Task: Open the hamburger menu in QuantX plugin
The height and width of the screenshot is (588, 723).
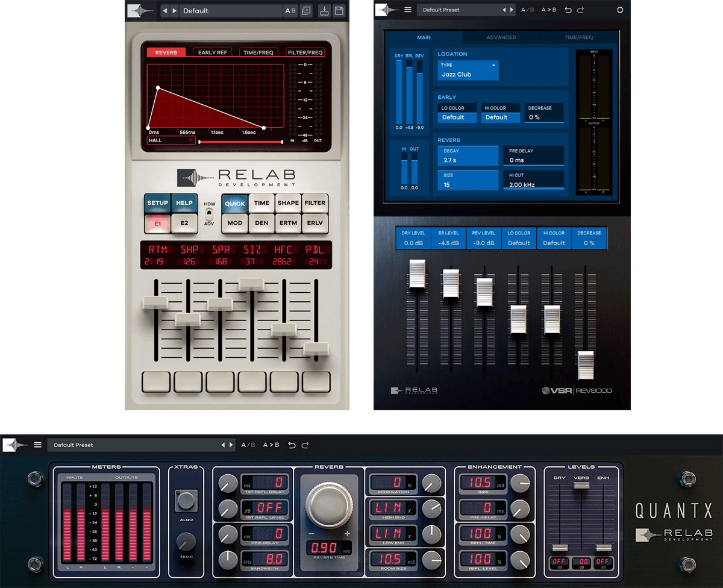Action: [38, 445]
